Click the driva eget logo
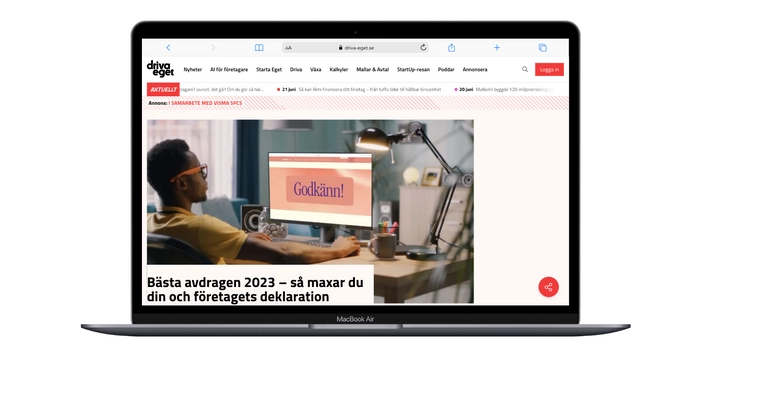The image size is (757, 398). 160,69
